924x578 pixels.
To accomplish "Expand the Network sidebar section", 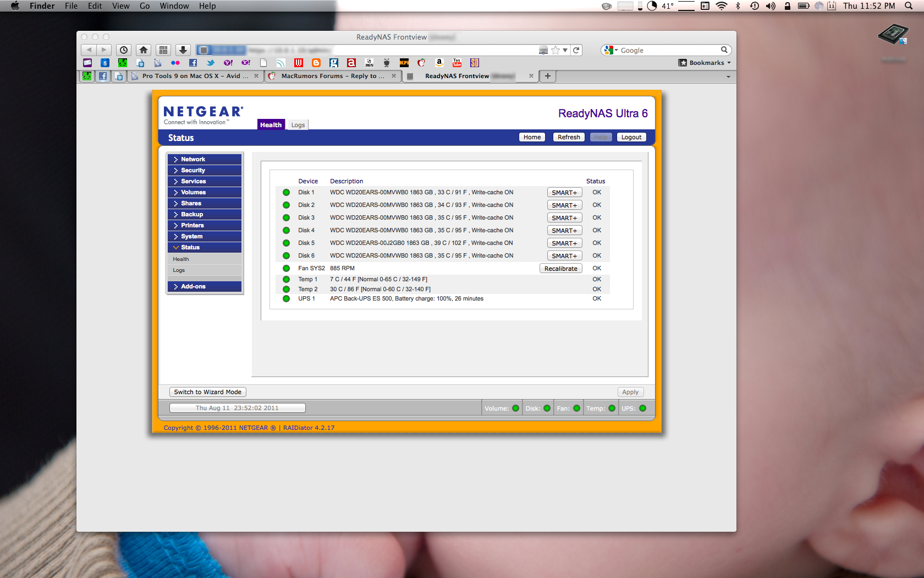I will tap(205, 159).
